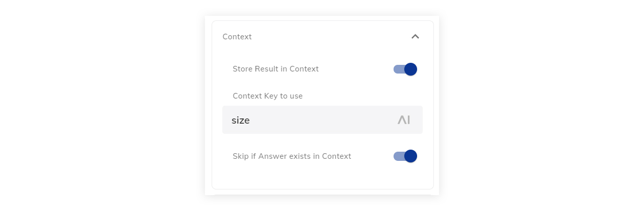644x215 pixels.
Task: Click the light track of Skip if Answer switch
Action: 398,156
